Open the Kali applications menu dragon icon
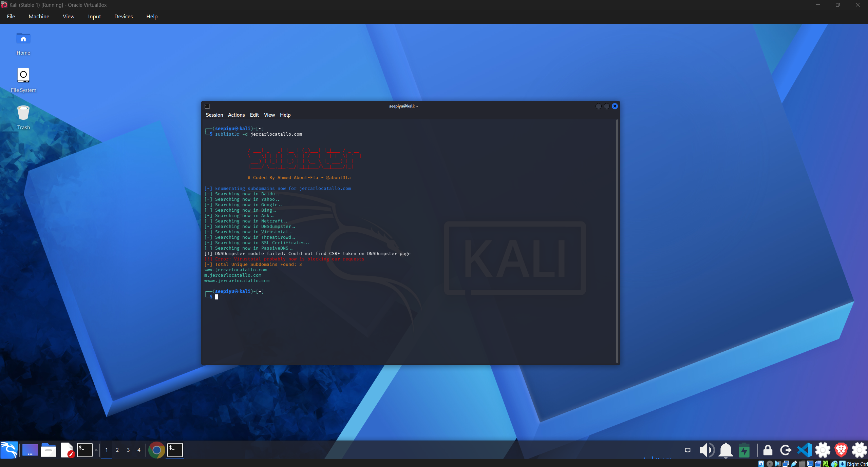868x467 pixels. 9,450
